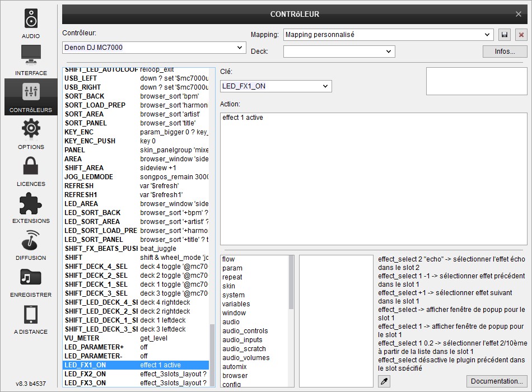The height and width of the screenshot is (392, 532).
Task: Select audio_volumes in the action category list
Action: [246, 358]
